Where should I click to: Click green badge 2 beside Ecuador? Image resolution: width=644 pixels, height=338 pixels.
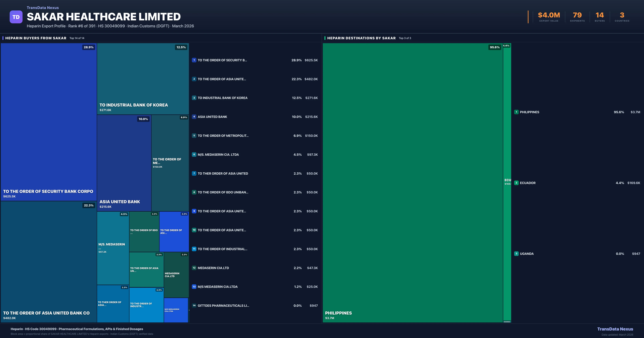click(516, 183)
